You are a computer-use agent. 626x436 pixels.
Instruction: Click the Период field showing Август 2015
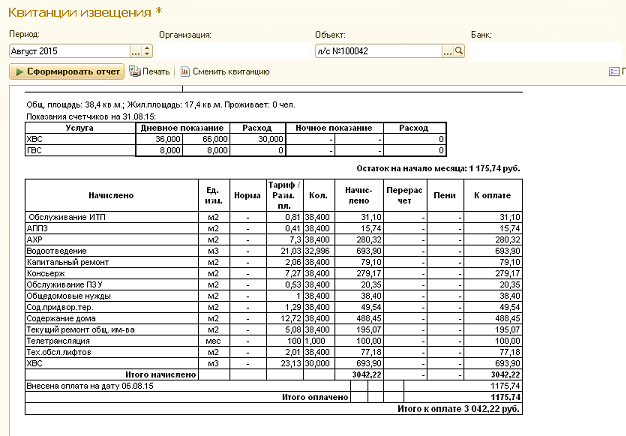[68, 50]
